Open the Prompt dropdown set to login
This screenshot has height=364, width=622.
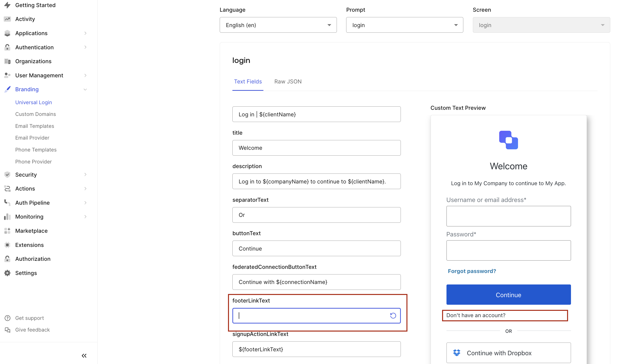[x=404, y=25]
